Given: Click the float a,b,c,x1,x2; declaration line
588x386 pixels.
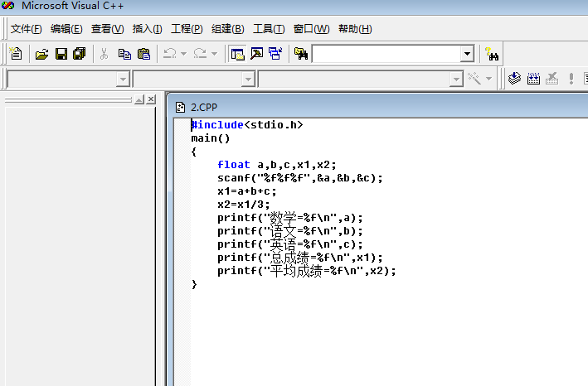Looking at the screenshot, I should [x=277, y=165].
